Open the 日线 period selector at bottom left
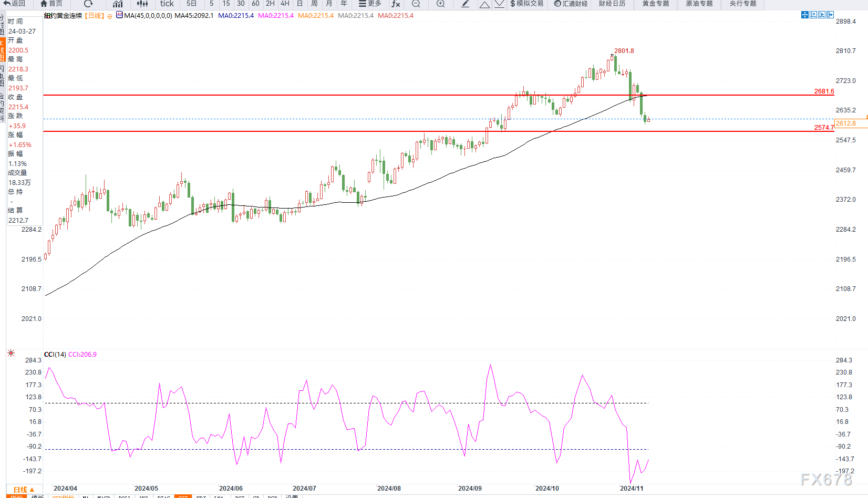Viewport: 868px width, 498px height. coord(24,489)
